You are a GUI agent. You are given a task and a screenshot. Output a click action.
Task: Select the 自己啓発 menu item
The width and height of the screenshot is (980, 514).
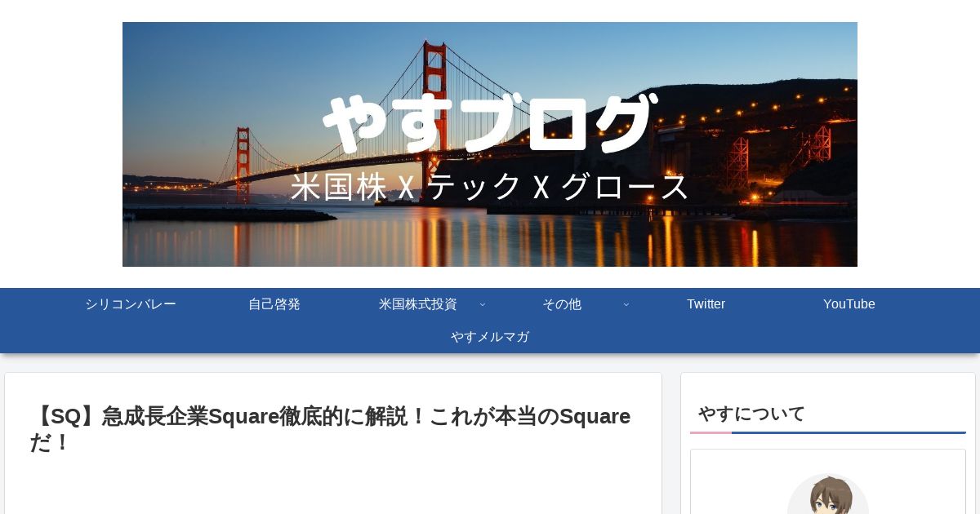[x=274, y=304]
